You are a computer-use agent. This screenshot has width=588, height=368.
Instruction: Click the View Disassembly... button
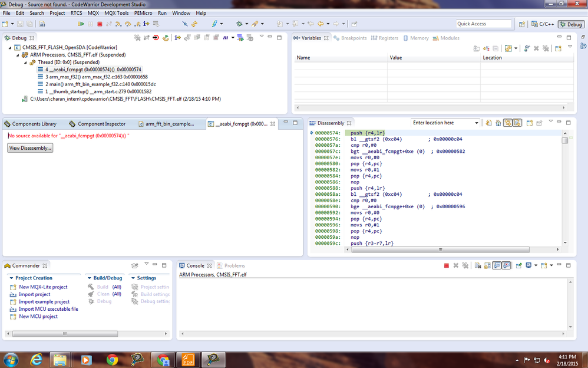pos(30,148)
